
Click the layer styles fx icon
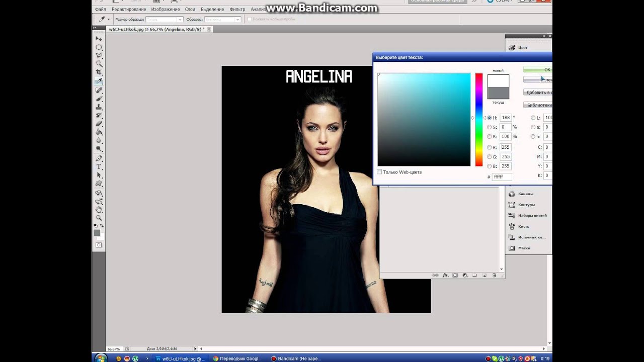click(x=445, y=276)
